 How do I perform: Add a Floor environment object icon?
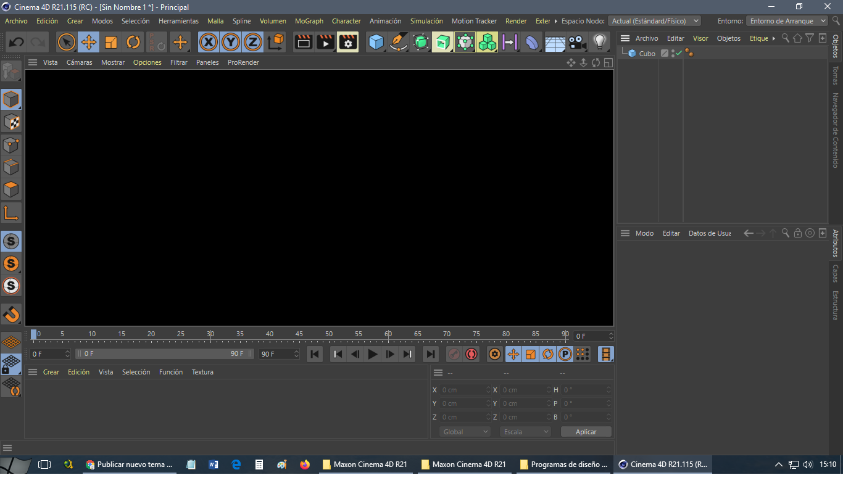pos(555,43)
